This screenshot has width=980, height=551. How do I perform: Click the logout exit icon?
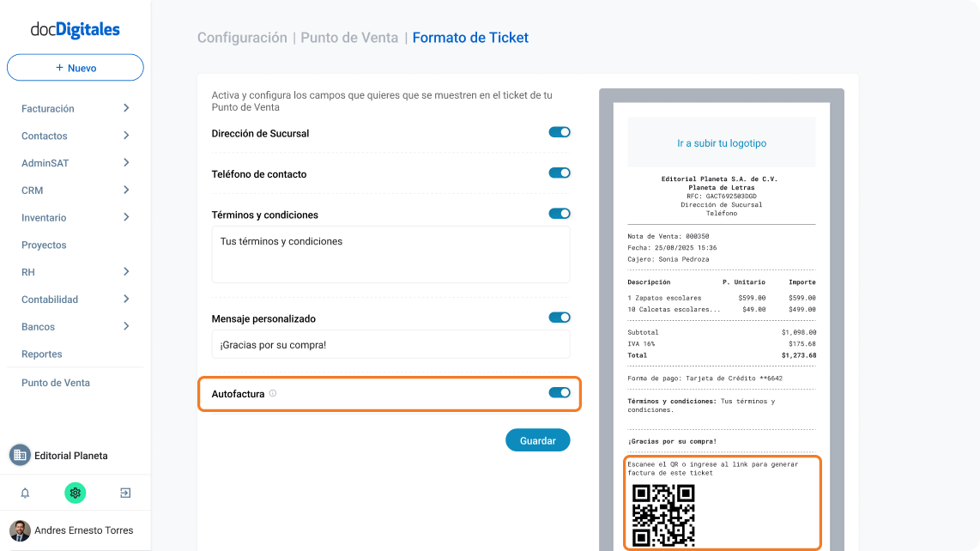tap(125, 493)
